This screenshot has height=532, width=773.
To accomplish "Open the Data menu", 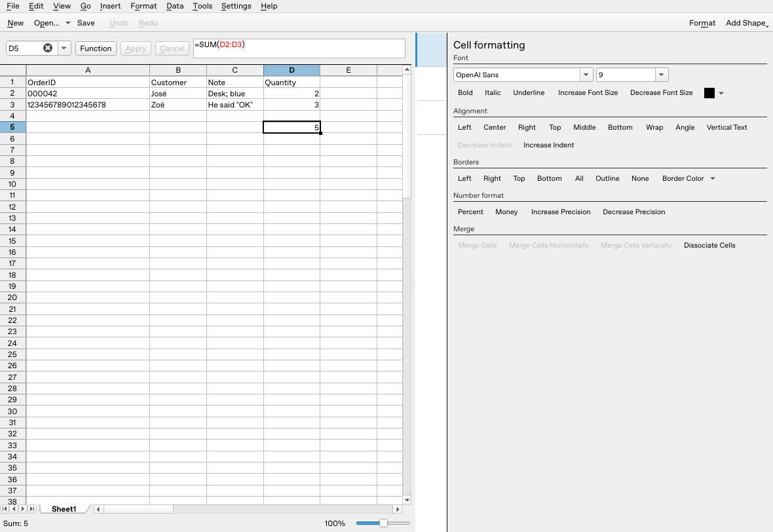I will pos(175,6).
